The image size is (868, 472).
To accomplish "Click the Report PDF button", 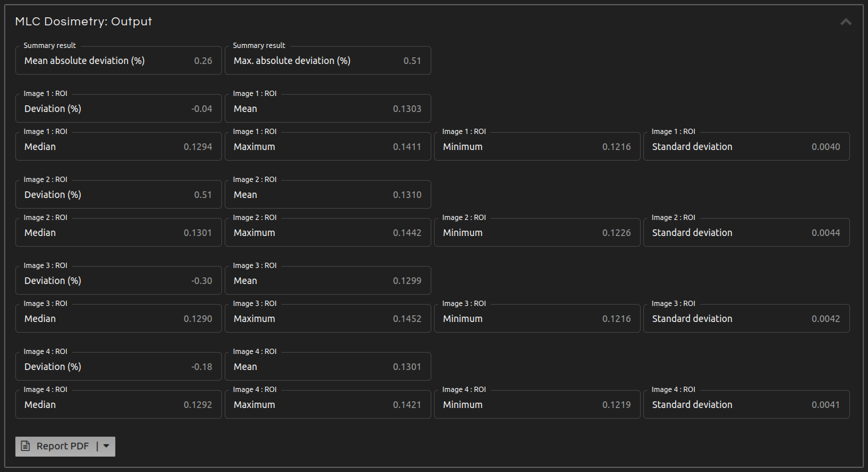I will (57, 447).
